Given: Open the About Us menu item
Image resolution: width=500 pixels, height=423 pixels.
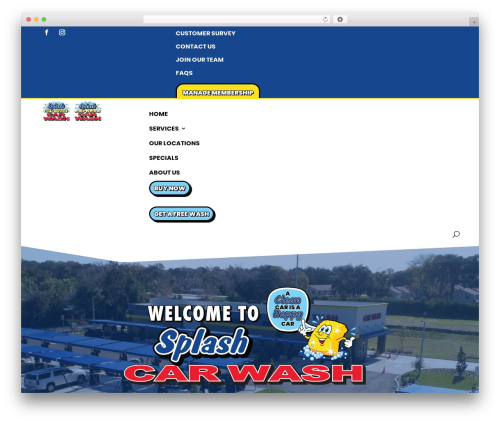Looking at the screenshot, I should pyautogui.click(x=164, y=173).
